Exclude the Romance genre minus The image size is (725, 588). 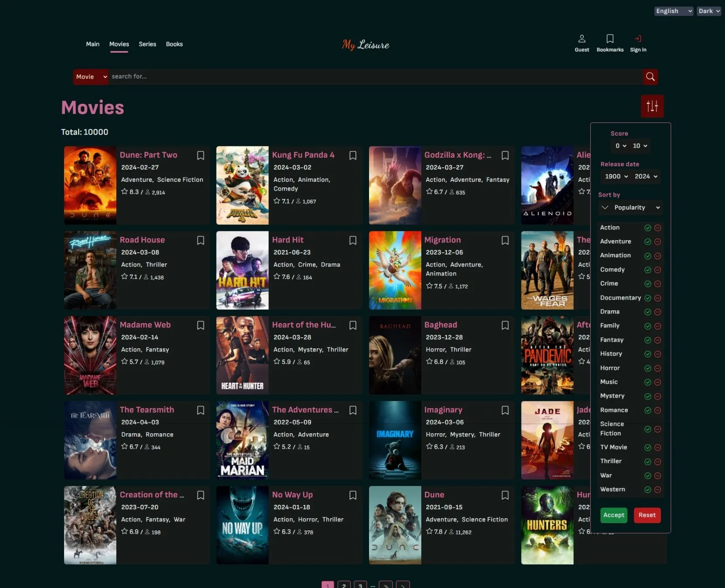657,410
